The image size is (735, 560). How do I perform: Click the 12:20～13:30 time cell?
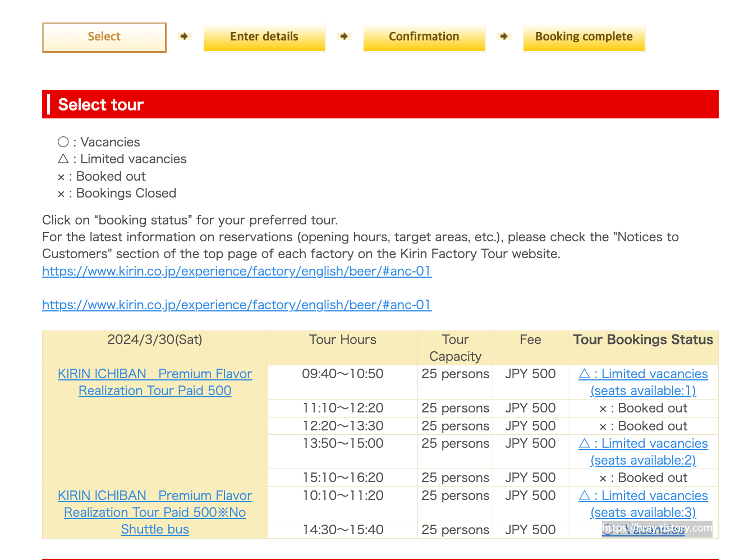343,426
